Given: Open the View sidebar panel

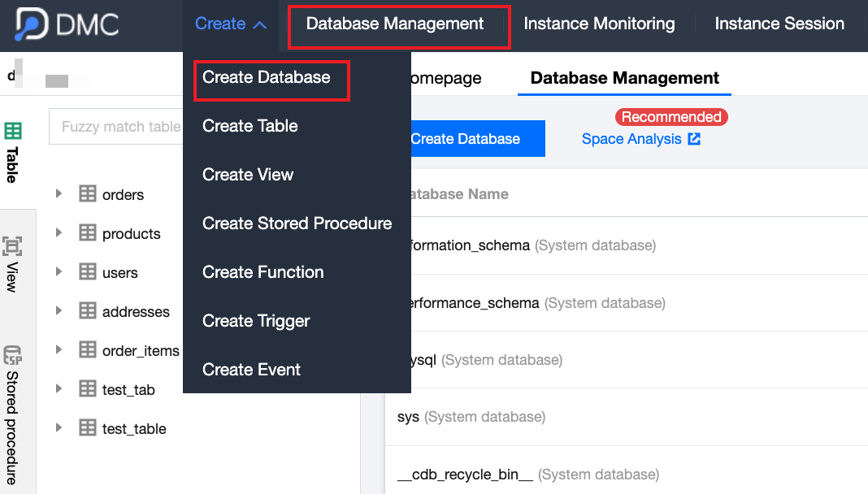Looking at the screenshot, I should pyautogui.click(x=13, y=264).
